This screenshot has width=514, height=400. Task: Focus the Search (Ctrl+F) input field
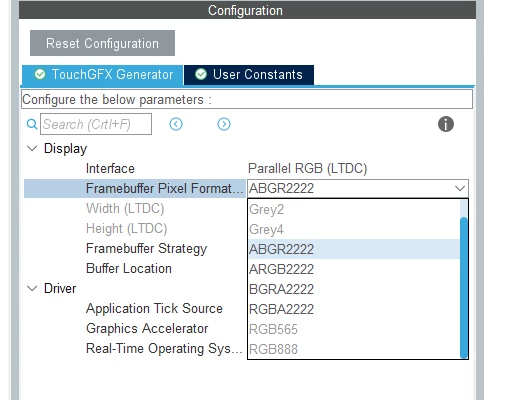click(x=96, y=124)
